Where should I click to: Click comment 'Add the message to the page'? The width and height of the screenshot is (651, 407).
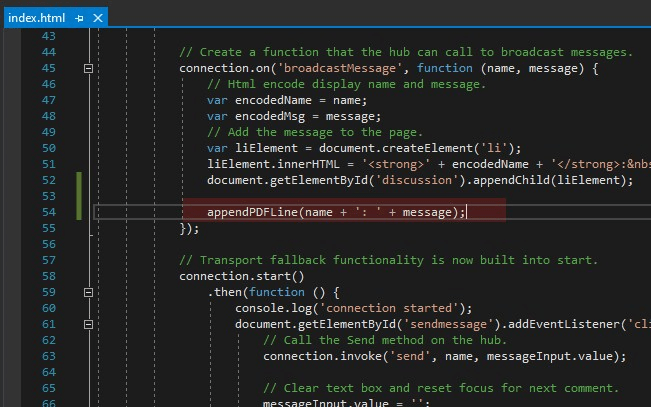click(315, 132)
